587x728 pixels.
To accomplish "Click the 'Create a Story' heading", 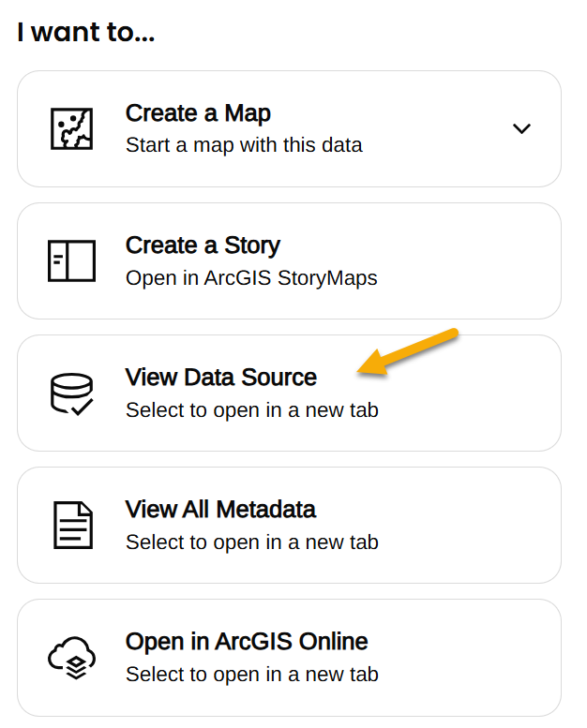I will pyautogui.click(x=203, y=245).
